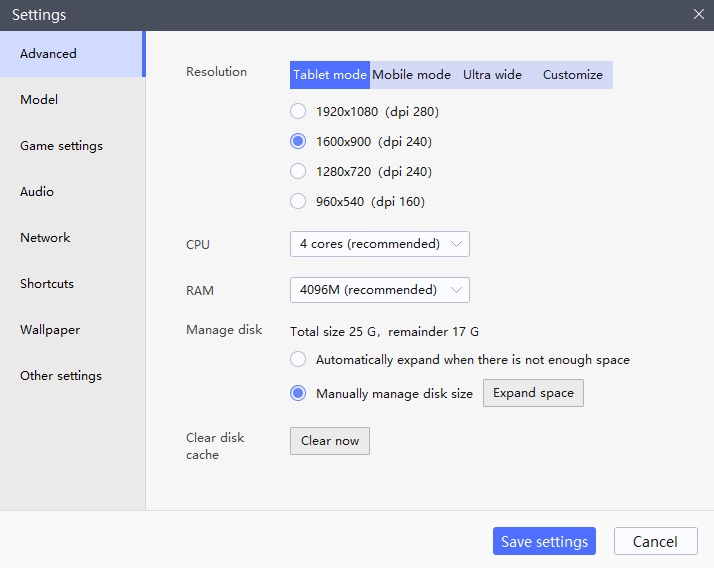Select Manually manage disk size
Viewport: 714px width, 568px height.
click(x=298, y=394)
